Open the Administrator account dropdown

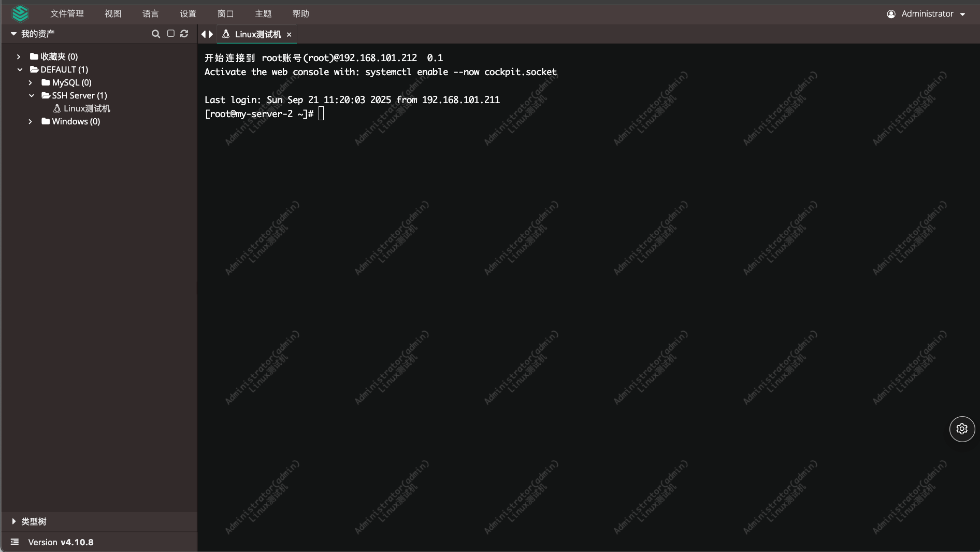[x=927, y=13]
